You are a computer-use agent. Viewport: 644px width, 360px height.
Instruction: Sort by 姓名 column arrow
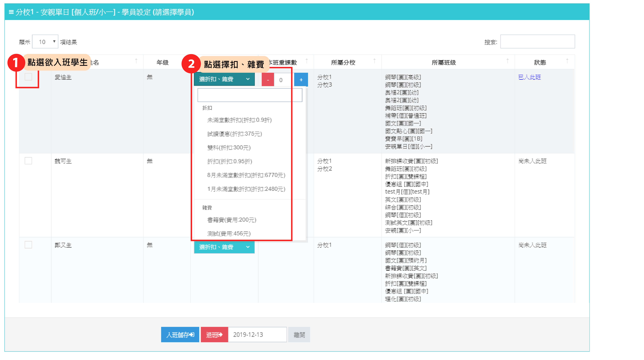[136, 61]
